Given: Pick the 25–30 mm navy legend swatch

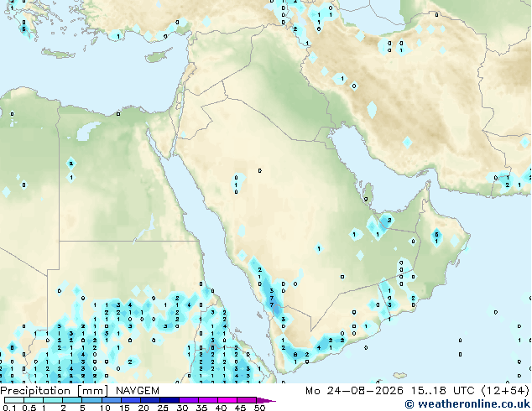Looking at the screenshot, I should [169, 400].
